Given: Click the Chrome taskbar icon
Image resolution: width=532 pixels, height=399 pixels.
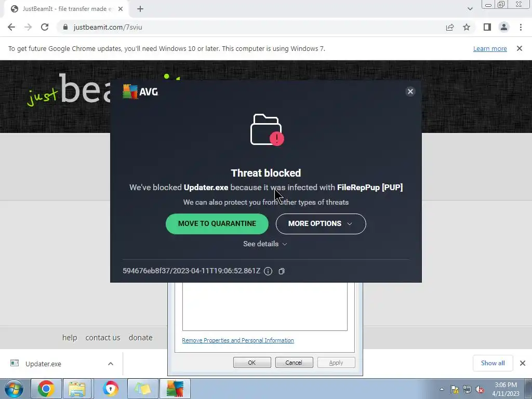Looking at the screenshot, I should (x=46, y=389).
